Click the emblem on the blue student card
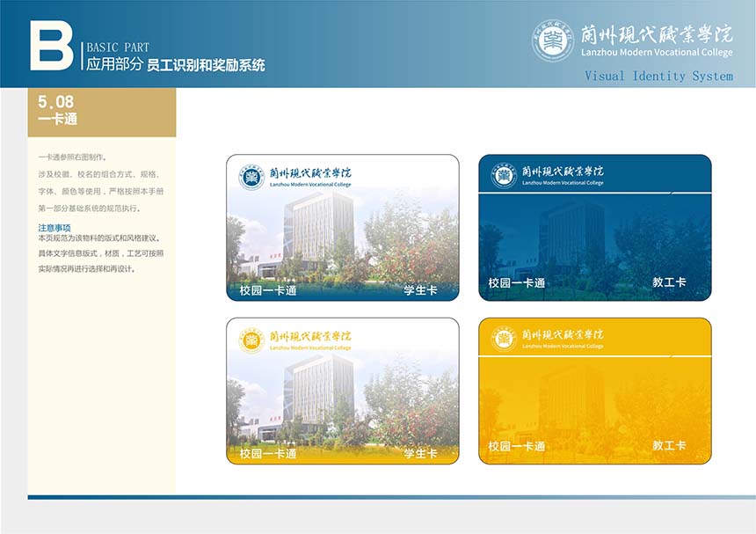 click(x=252, y=177)
